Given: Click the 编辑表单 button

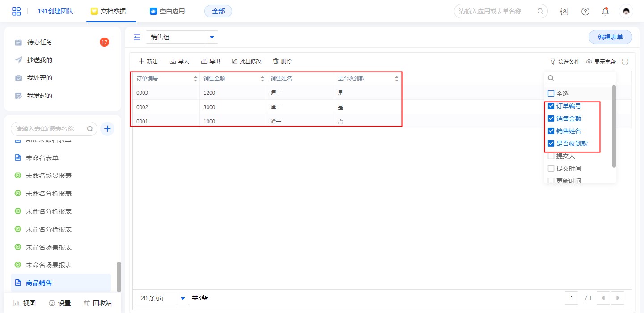Looking at the screenshot, I should (610, 37).
